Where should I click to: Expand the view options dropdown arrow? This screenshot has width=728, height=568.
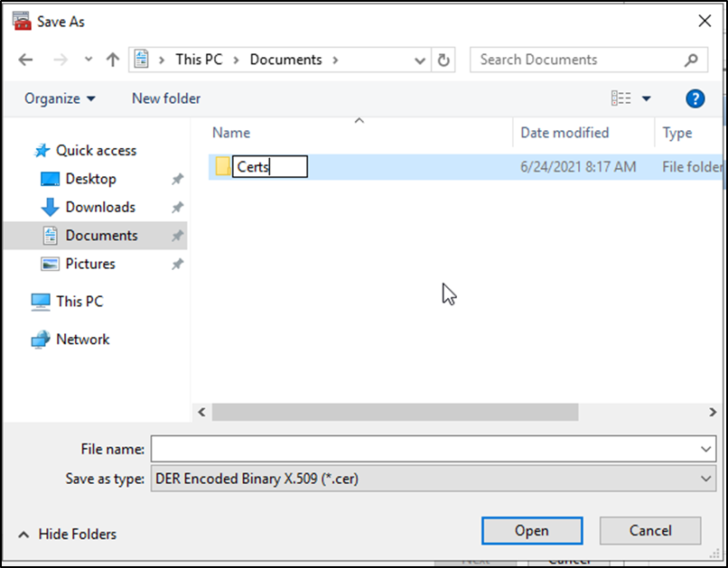point(647,98)
